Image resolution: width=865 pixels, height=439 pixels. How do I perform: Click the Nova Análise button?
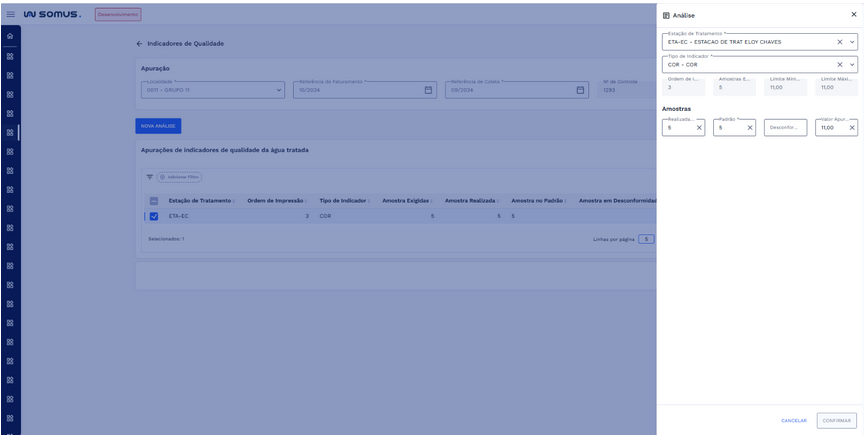pyautogui.click(x=158, y=126)
